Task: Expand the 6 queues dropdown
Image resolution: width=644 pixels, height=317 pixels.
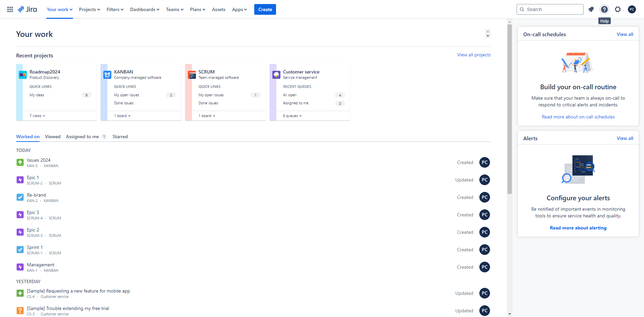Action: tap(292, 116)
